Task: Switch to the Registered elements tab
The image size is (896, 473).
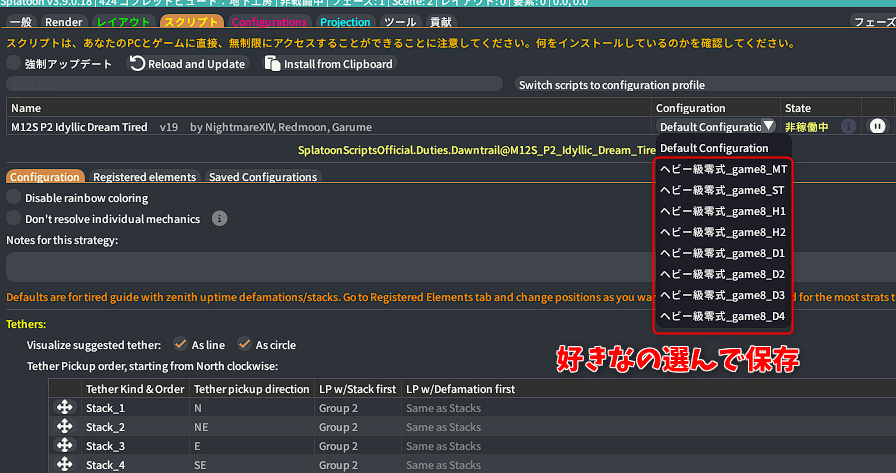Action: coord(144,177)
